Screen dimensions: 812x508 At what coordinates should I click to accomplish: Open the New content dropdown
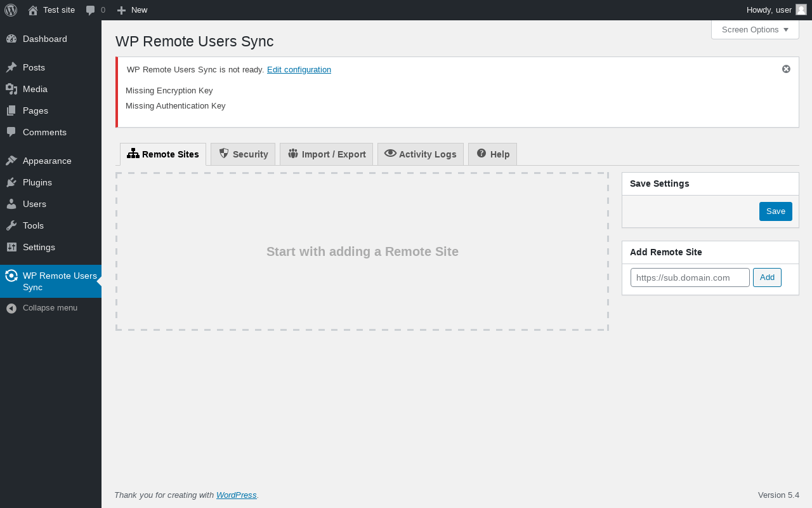click(x=132, y=10)
